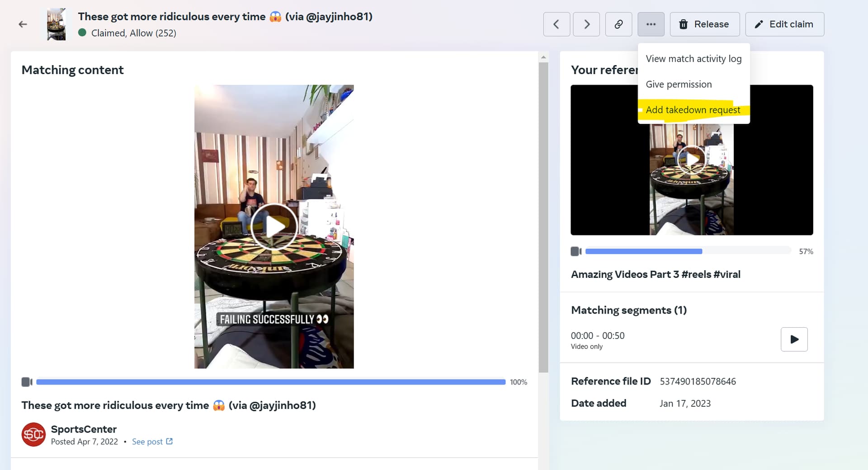This screenshot has width=868, height=470.
Task: Click the video camera icon beside 100% bar
Action: 27,382
